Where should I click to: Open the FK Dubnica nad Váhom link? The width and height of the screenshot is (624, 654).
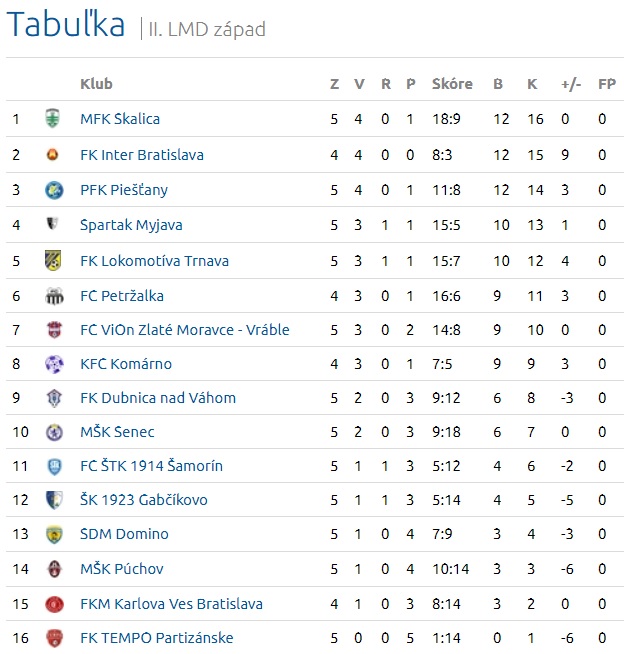[158, 398]
